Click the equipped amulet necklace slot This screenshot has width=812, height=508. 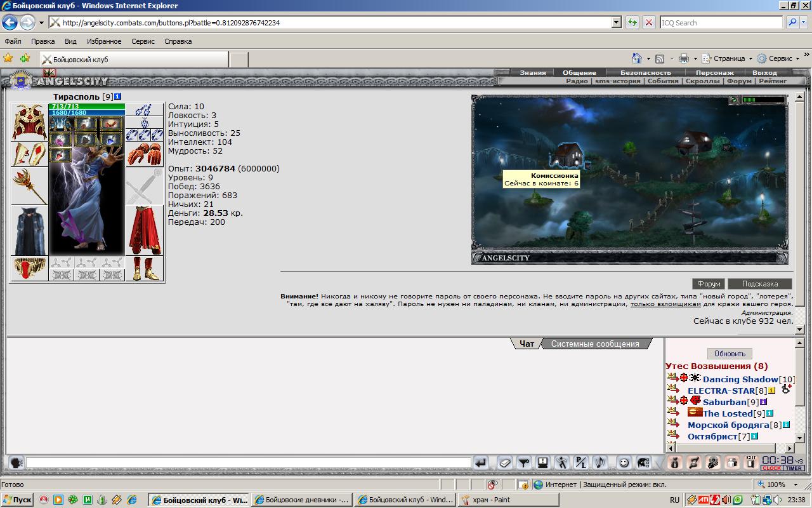tap(145, 123)
